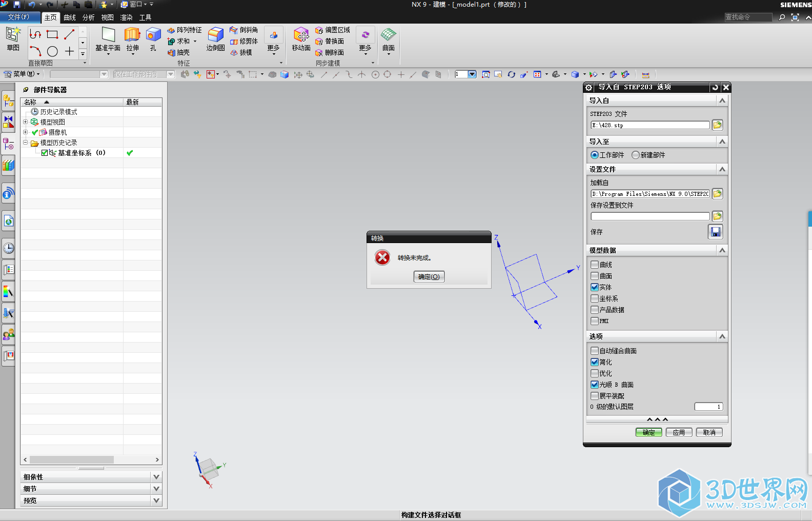Confirm the 转换未完成 error dialog
Image resolution: width=812 pixels, height=521 pixels.
tap(429, 277)
